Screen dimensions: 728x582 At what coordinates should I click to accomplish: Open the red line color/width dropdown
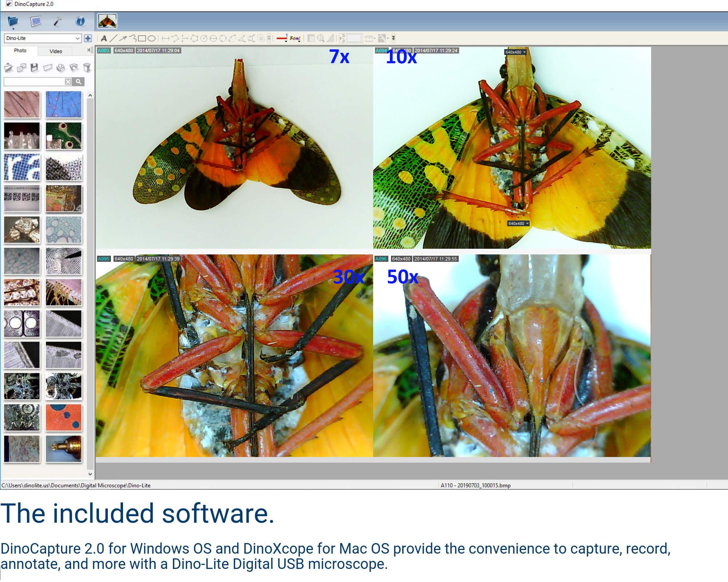point(282,38)
